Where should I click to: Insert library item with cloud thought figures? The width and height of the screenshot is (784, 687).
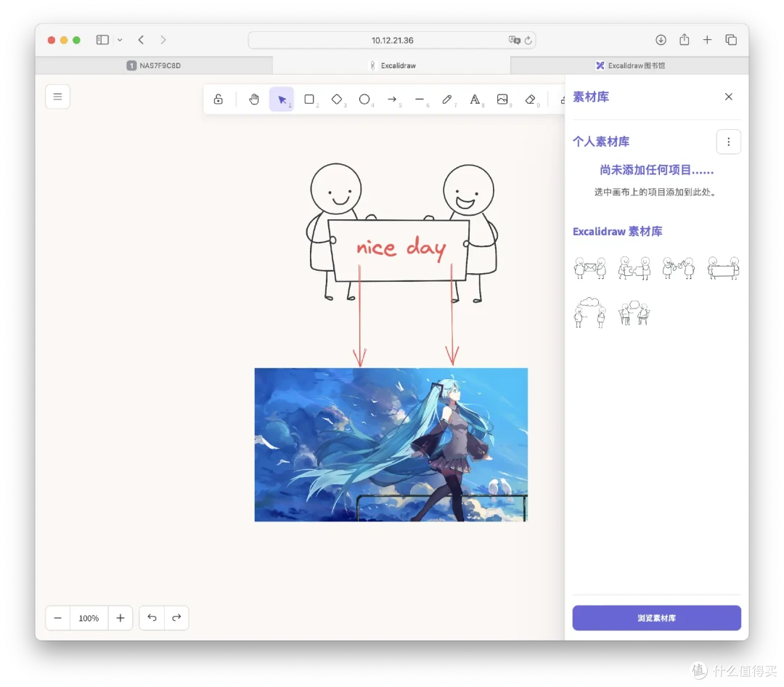[590, 312]
